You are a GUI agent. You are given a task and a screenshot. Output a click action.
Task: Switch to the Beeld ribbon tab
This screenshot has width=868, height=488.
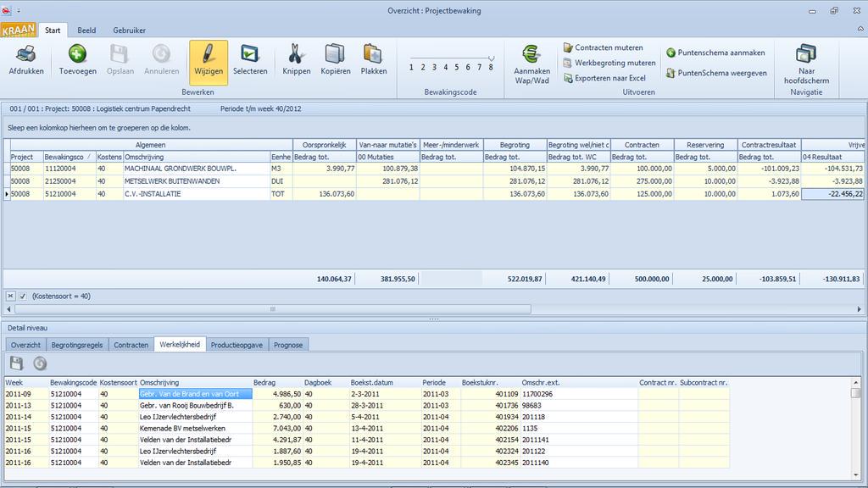[x=86, y=30]
